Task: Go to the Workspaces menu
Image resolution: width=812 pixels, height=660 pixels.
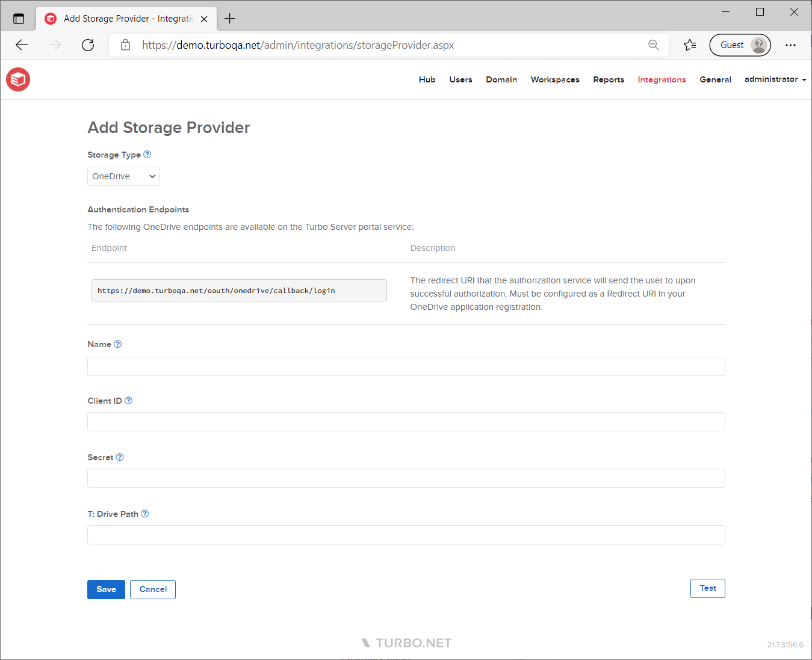Action: click(555, 79)
